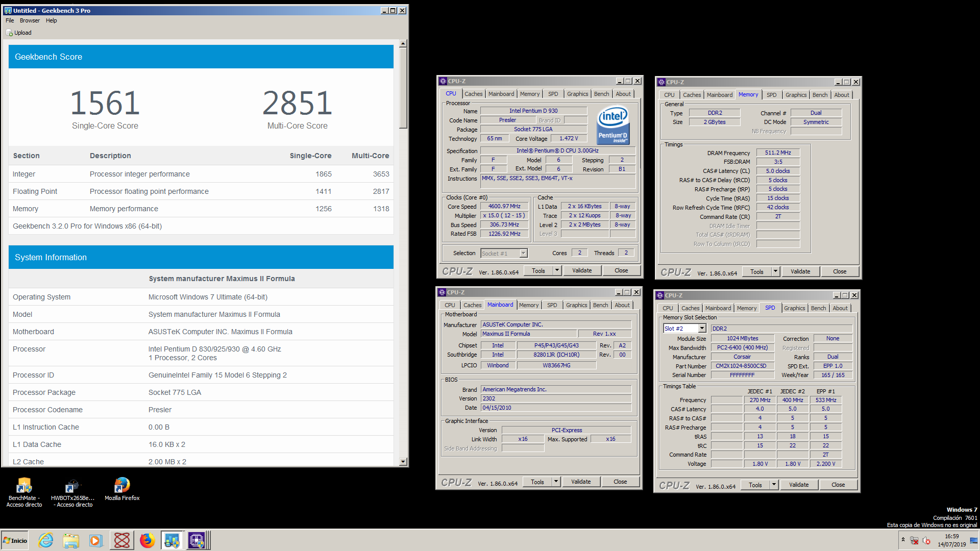Open Tools dropdown arrow in CPU-tab window

click(x=557, y=271)
